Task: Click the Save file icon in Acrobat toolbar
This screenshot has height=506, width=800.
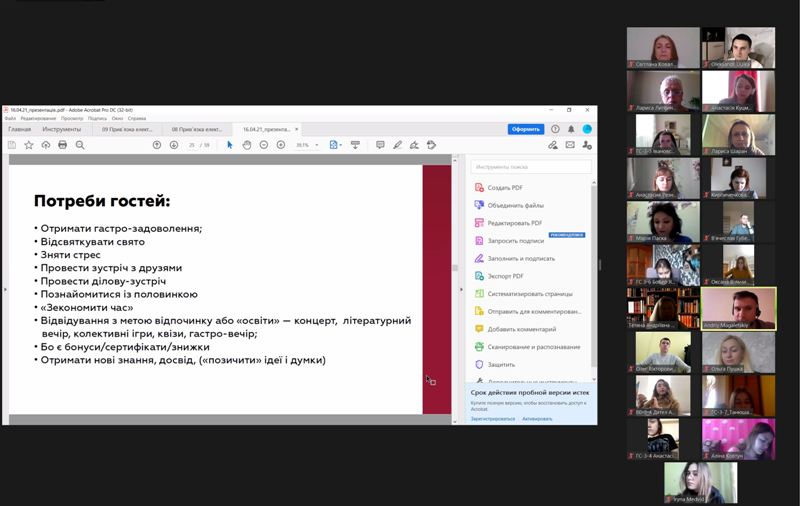Action: (x=12, y=145)
